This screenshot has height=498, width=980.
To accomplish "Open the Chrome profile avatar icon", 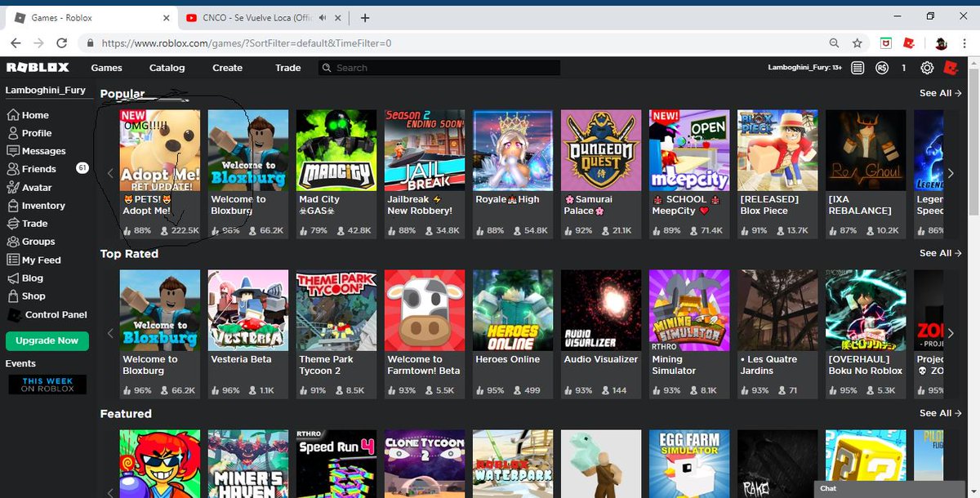I will click(941, 43).
